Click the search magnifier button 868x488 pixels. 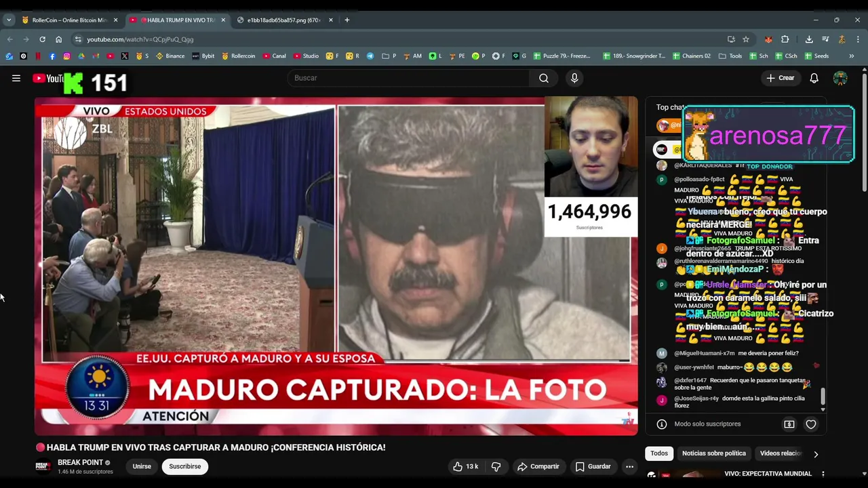tap(544, 78)
